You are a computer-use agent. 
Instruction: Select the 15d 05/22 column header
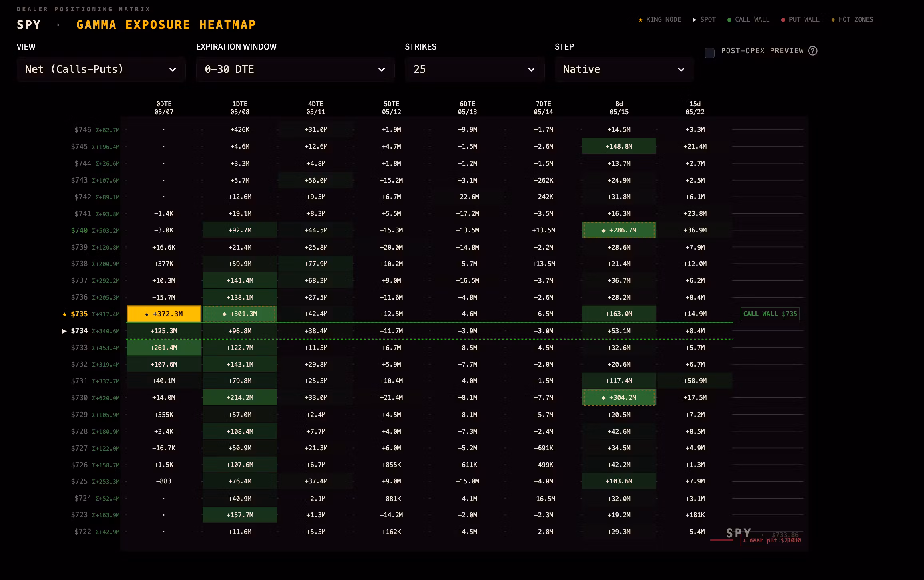coord(695,108)
